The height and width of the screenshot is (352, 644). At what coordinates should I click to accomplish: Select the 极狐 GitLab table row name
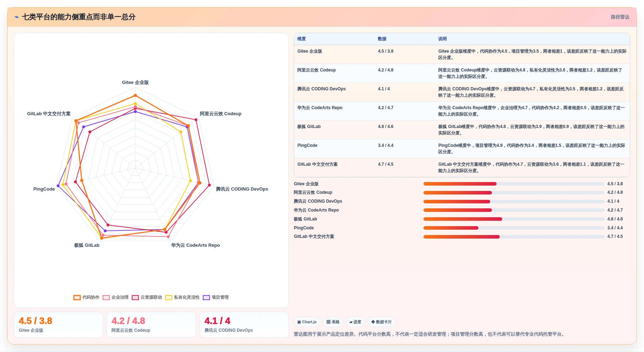pyautogui.click(x=309, y=127)
